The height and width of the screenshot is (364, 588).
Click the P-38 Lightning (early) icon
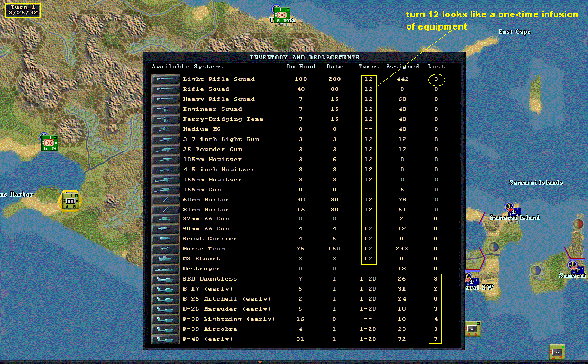tap(166, 320)
